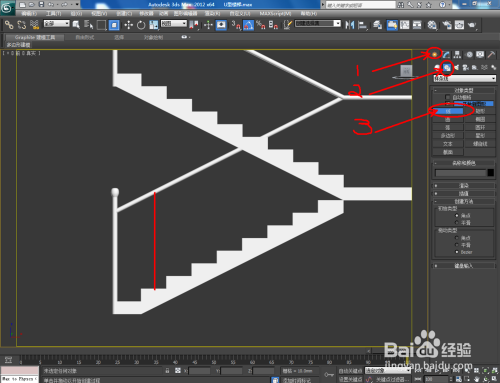Click the help search input field
500x383 pixels.
point(361,5)
